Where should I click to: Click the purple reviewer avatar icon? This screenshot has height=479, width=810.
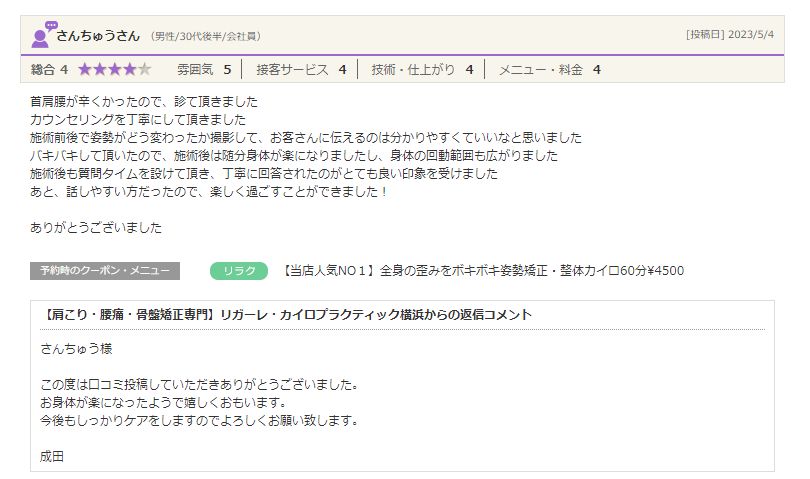pyautogui.click(x=43, y=35)
